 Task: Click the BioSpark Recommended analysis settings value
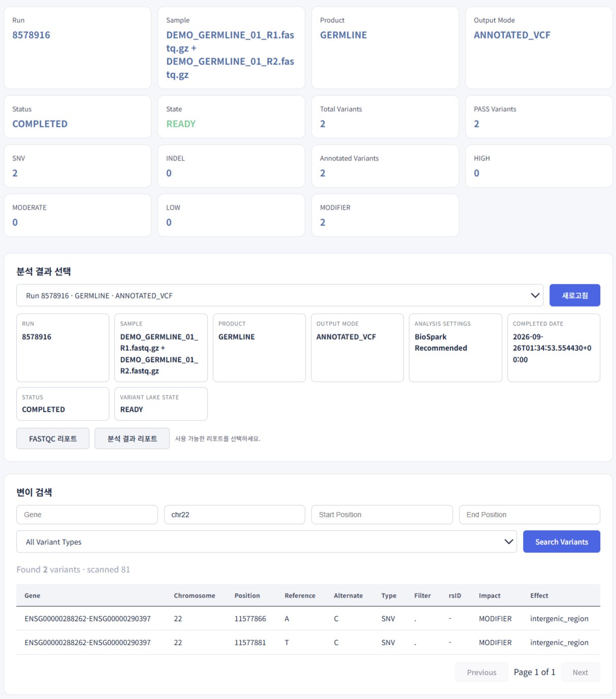441,343
